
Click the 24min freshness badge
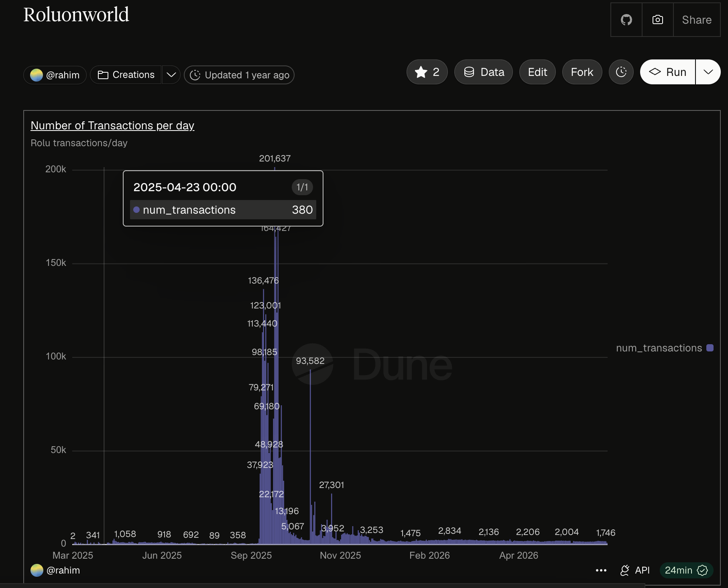coord(686,570)
